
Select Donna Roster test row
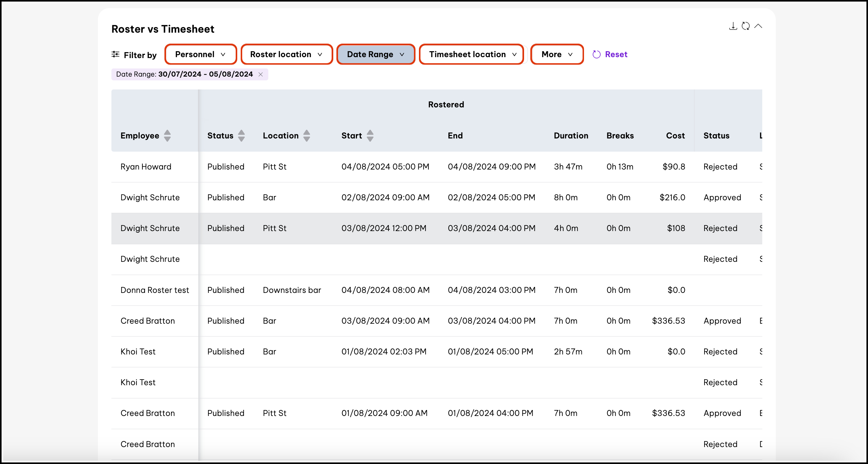coord(155,290)
